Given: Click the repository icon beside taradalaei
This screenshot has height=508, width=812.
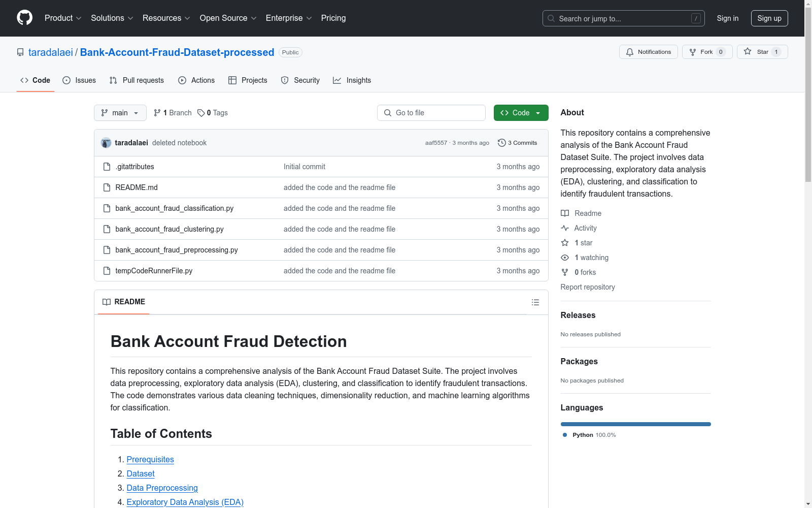Looking at the screenshot, I should coord(20,52).
